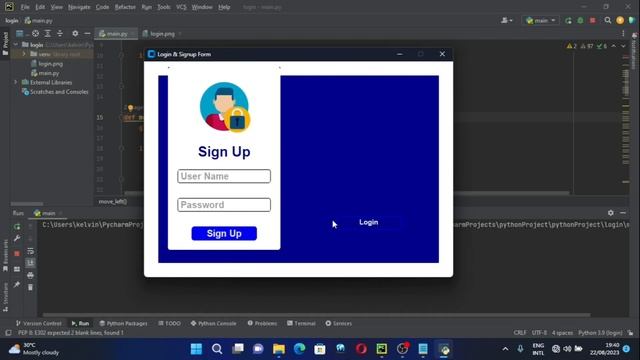Click Expand All in Project panel
This screenshot has width=640, height=360.
point(48,33)
